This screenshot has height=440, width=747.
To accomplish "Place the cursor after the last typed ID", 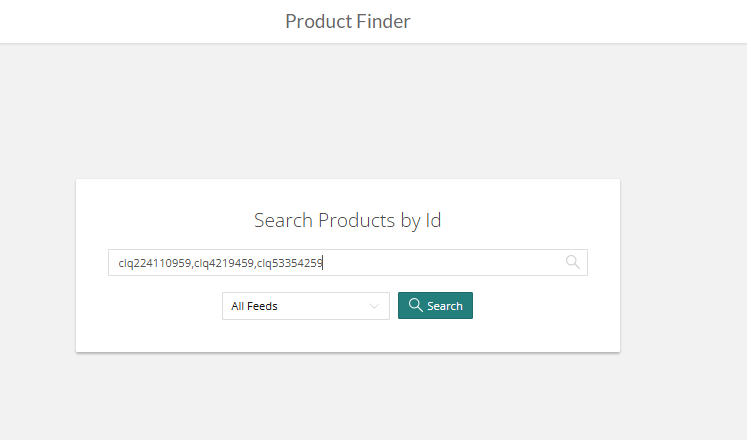I will (323, 263).
